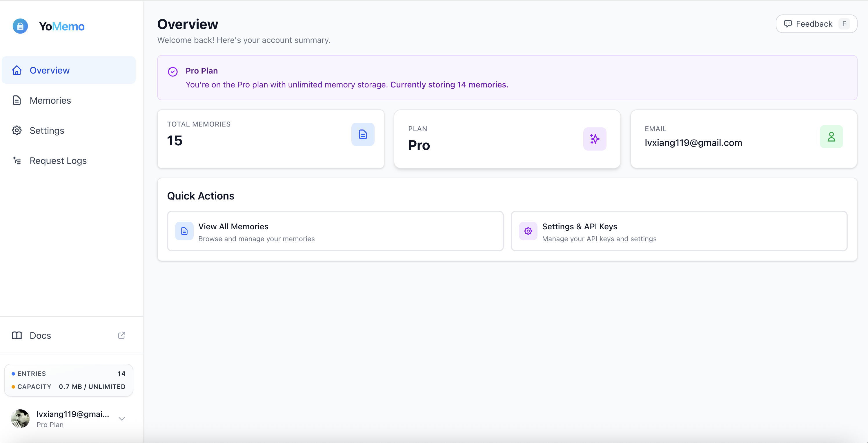The height and width of the screenshot is (443, 868).
Task: Click the Request Logs list icon
Action: (17, 161)
